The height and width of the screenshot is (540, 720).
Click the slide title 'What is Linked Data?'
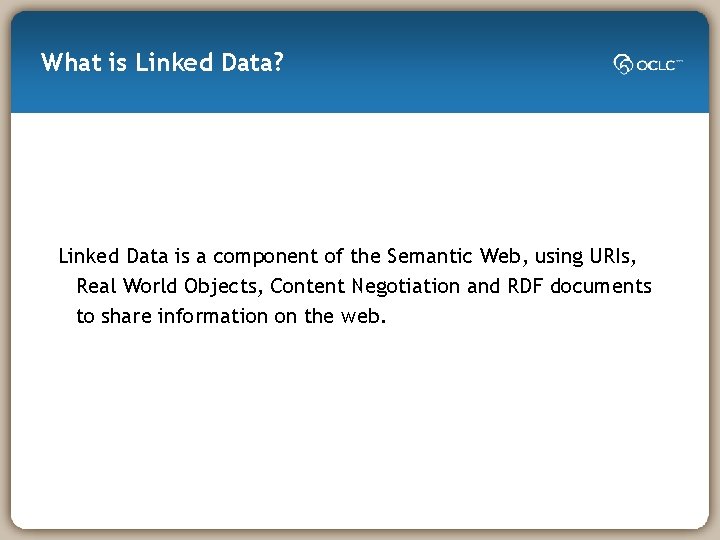[x=163, y=63]
